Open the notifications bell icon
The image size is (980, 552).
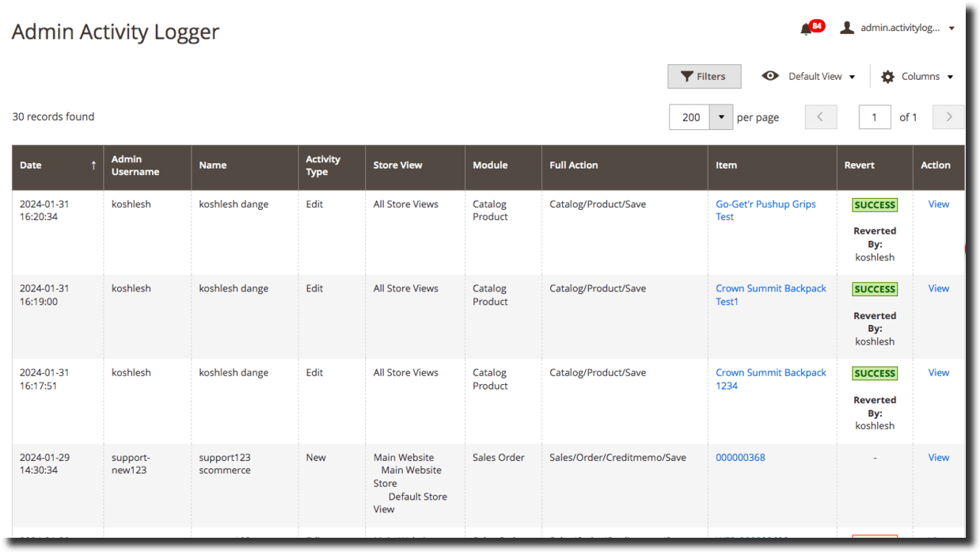point(807,29)
